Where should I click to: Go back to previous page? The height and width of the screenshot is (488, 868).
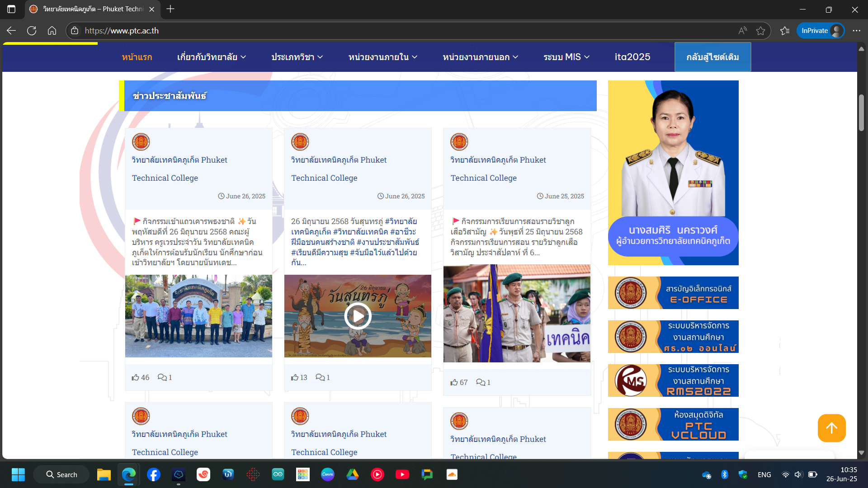click(x=11, y=31)
